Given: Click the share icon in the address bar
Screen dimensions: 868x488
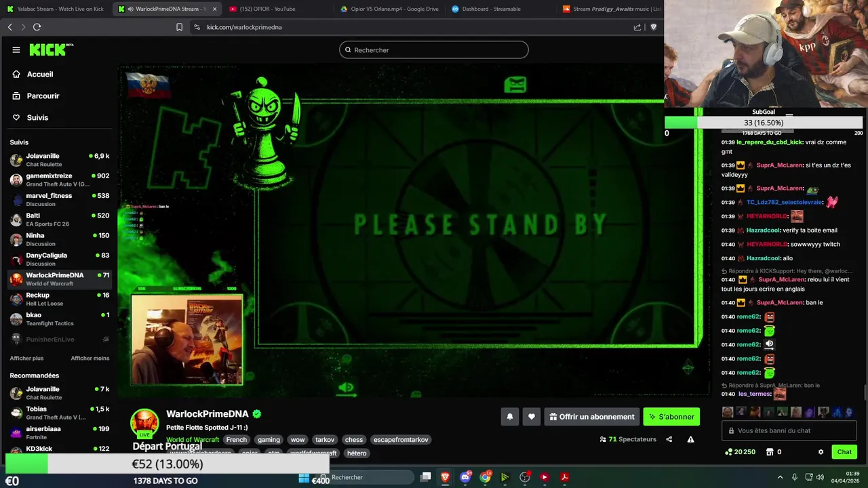Looking at the screenshot, I should tap(637, 27).
